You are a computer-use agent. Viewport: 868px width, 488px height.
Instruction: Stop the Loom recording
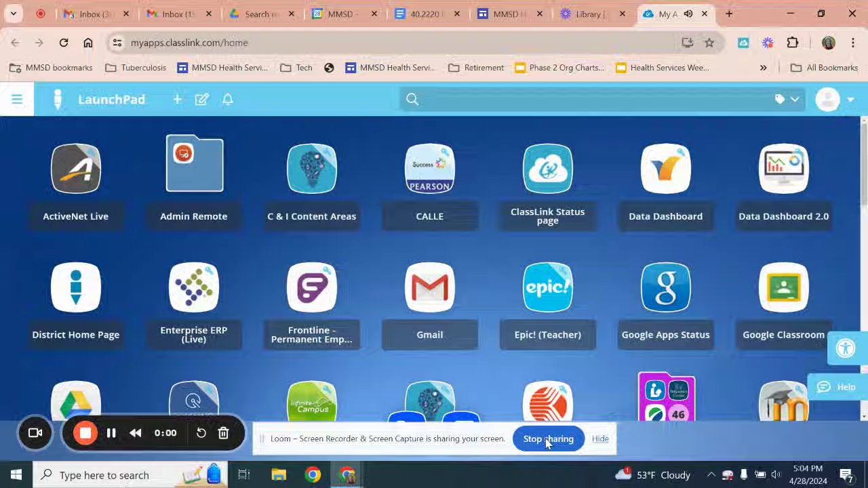click(85, 433)
